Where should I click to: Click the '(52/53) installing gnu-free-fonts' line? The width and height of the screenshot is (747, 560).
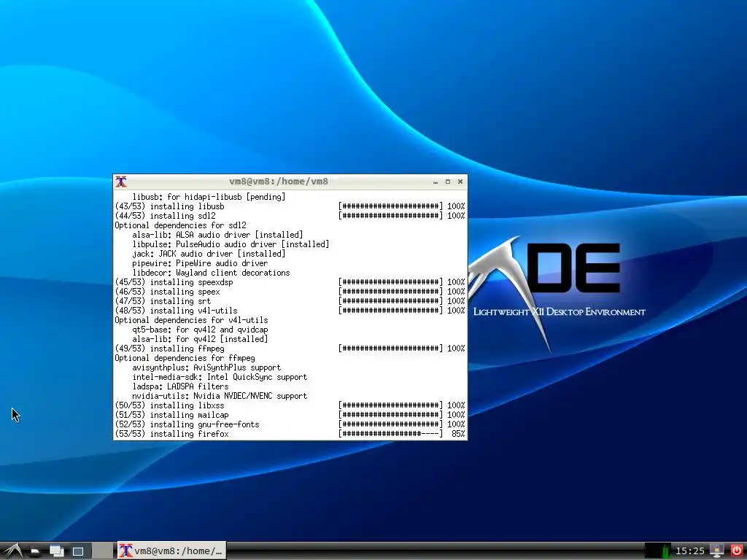(x=187, y=424)
